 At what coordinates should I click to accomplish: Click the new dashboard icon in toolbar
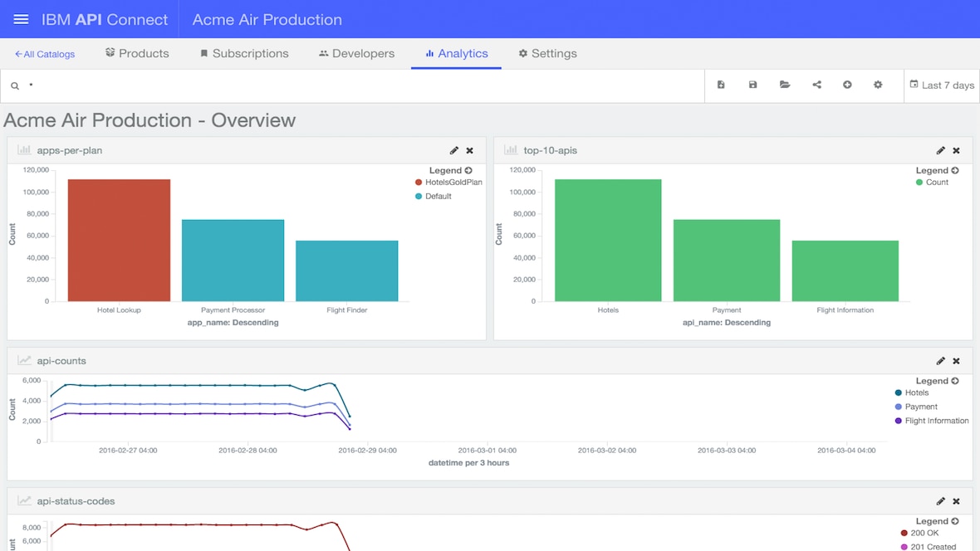click(x=721, y=85)
